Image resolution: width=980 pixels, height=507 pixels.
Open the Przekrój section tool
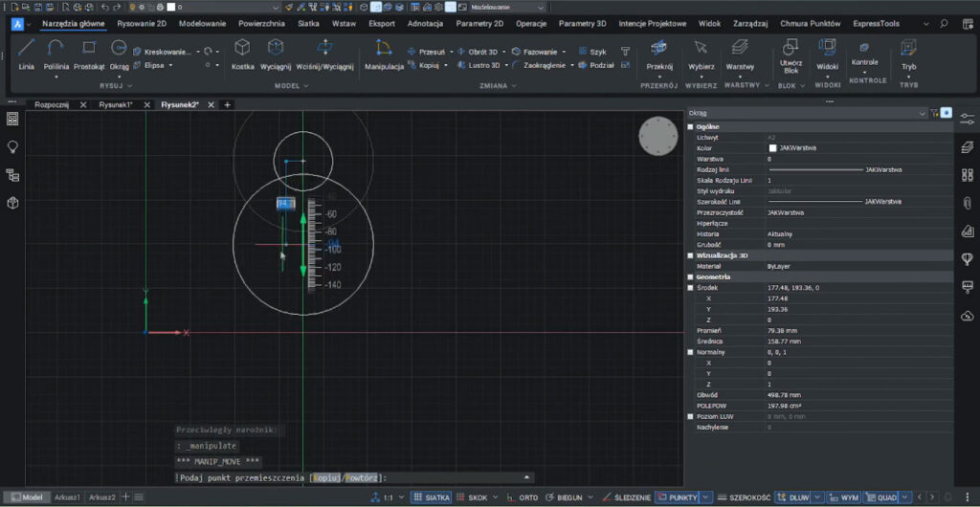659,55
